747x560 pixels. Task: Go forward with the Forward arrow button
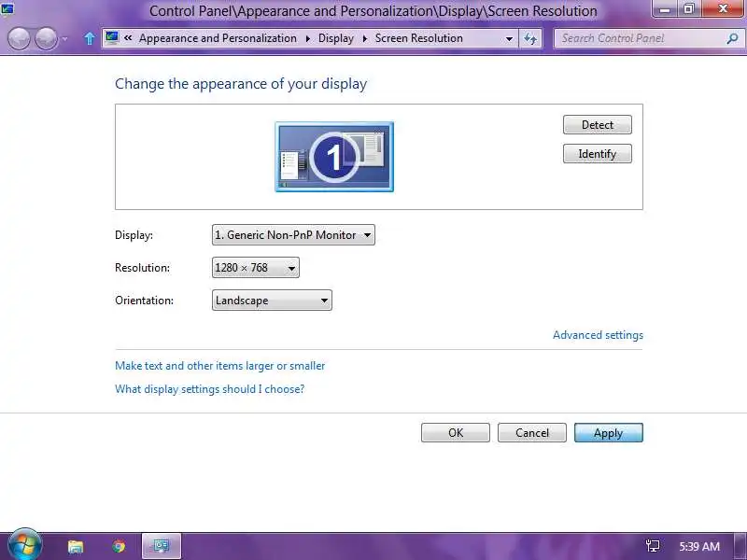[x=46, y=38]
